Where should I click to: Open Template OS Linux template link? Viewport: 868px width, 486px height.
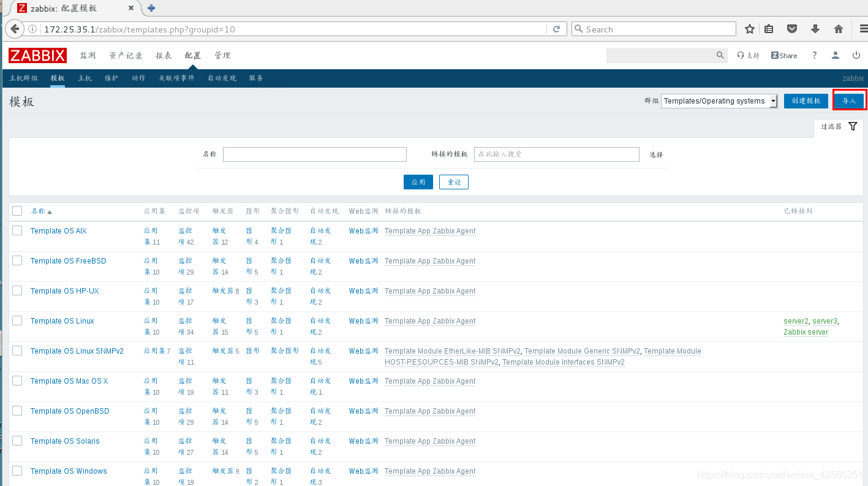62,321
